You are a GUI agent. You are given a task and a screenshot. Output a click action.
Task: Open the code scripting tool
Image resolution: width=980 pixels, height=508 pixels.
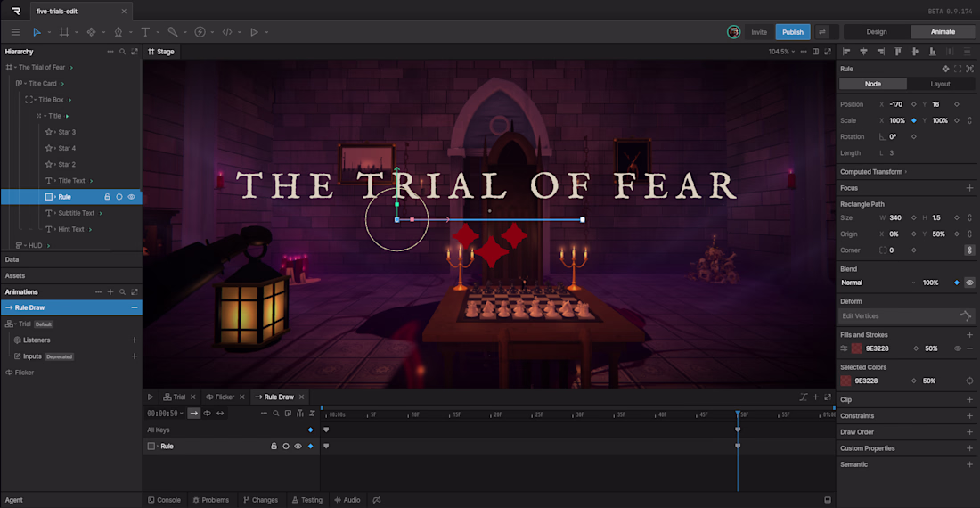[227, 32]
